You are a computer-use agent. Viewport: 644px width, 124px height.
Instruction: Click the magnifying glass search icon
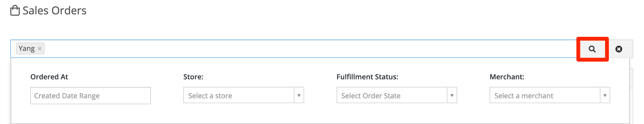pyautogui.click(x=592, y=49)
